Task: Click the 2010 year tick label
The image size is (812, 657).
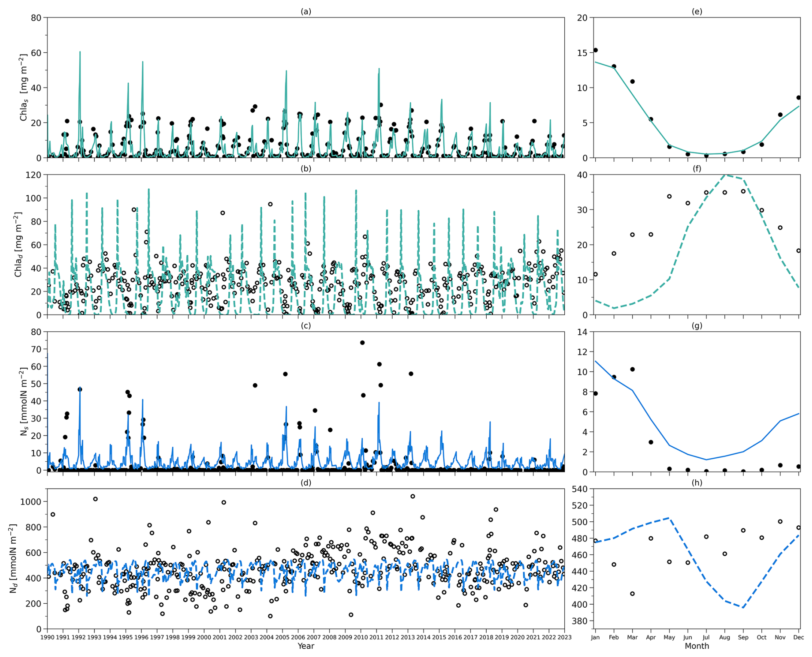Action: 361,637
